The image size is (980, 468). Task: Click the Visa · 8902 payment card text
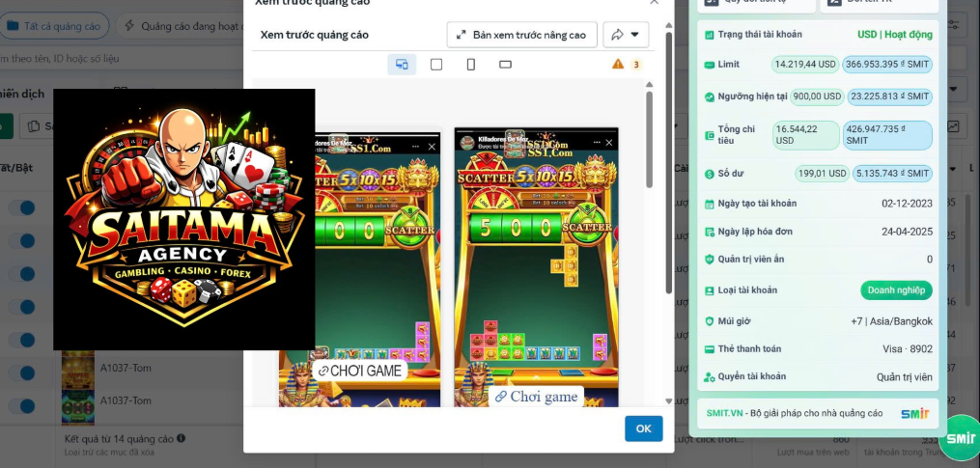906,349
